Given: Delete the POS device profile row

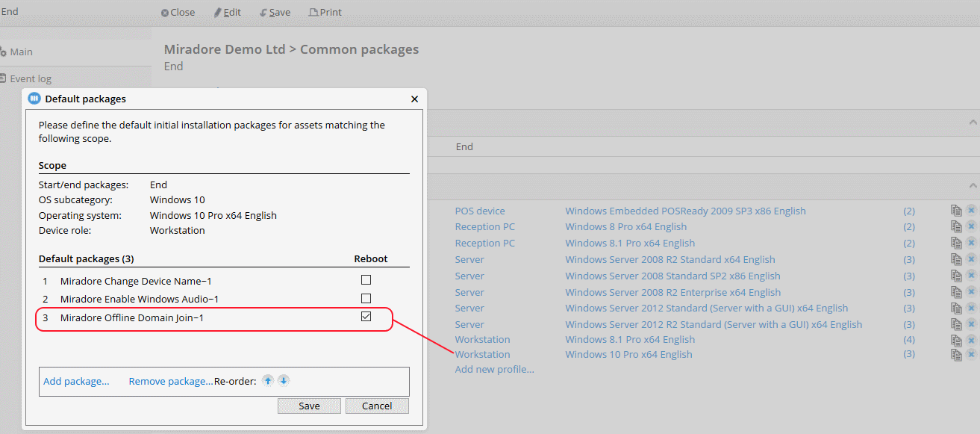Looking at the screenshot, I should [971, 211].
